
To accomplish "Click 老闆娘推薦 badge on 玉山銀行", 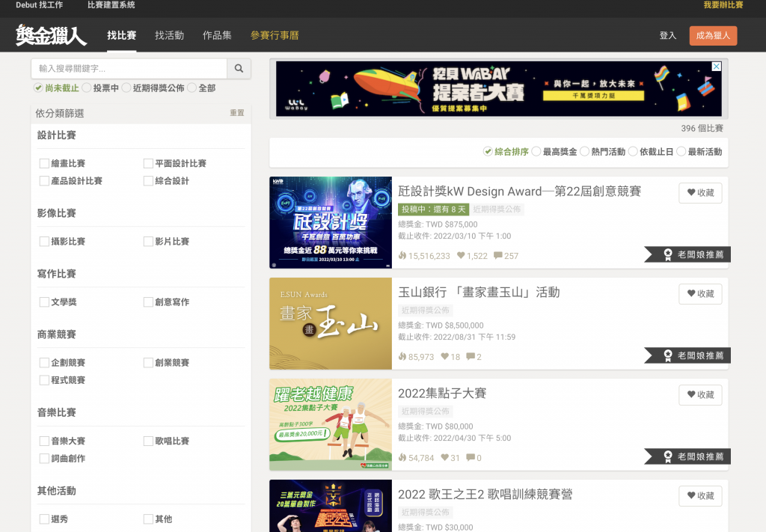I will coord(687,355).
